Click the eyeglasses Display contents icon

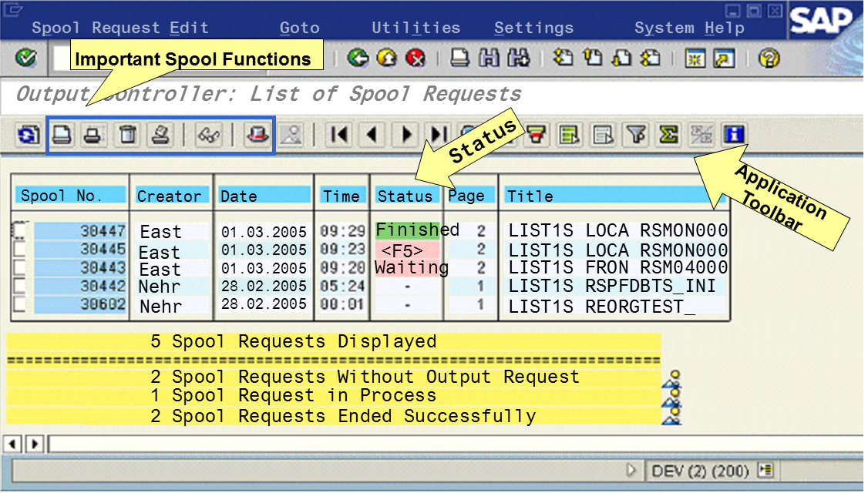pos(208,136)
